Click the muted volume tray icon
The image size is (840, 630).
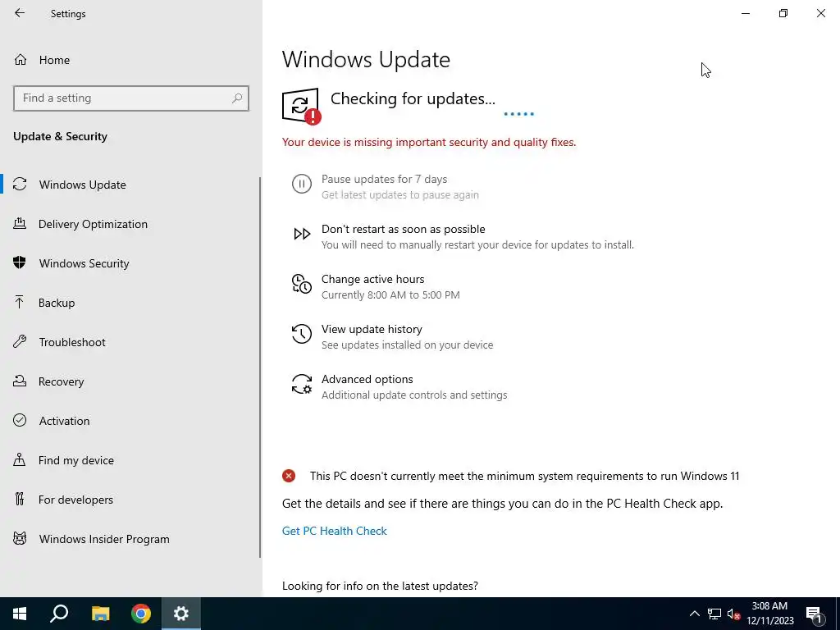[733, 614]
